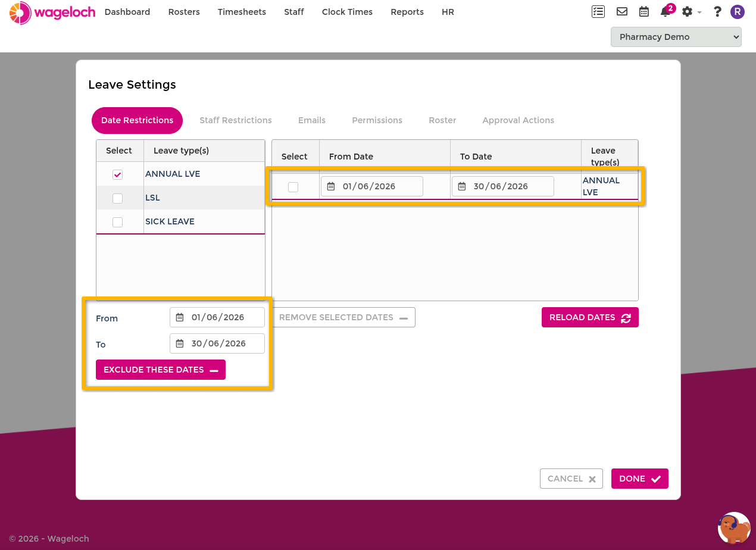
Task: Click DONE button
Action: pyautogui.click(x=640, y=479)
